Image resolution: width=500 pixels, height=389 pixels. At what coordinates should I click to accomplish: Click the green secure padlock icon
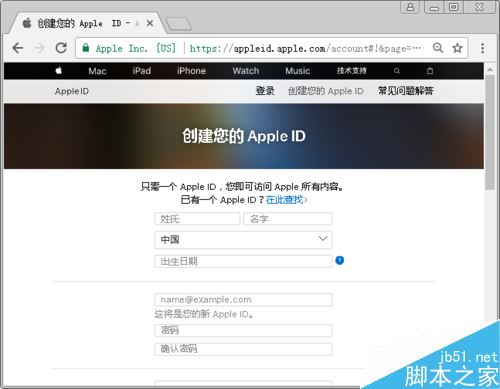click(x=86, y=48)
